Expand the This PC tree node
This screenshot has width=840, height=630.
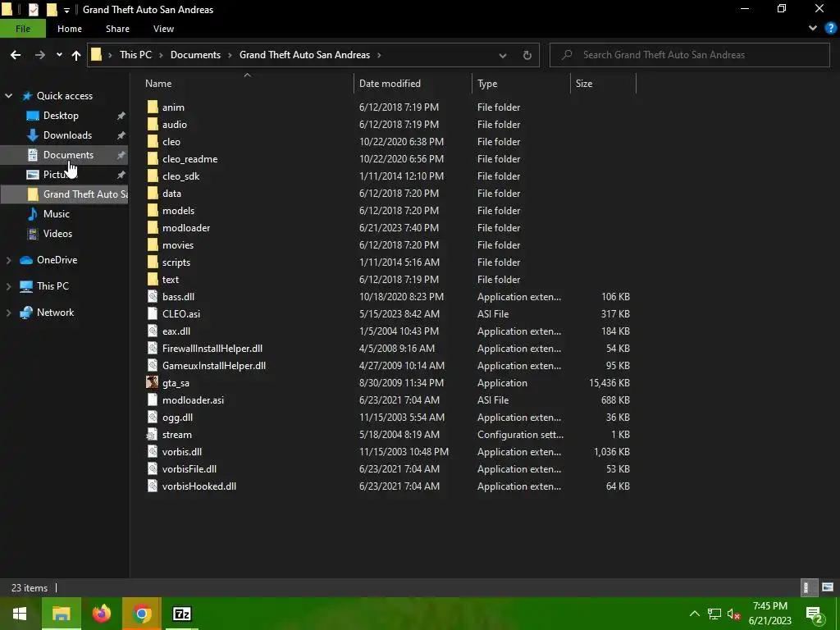coord(8,286)
